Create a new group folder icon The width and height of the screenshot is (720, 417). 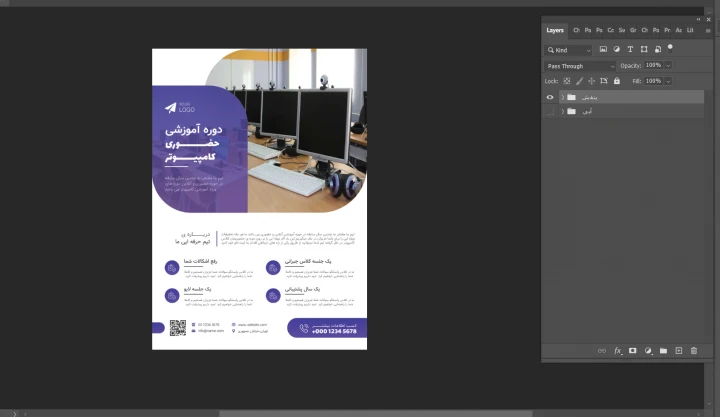tap(663, 351)
